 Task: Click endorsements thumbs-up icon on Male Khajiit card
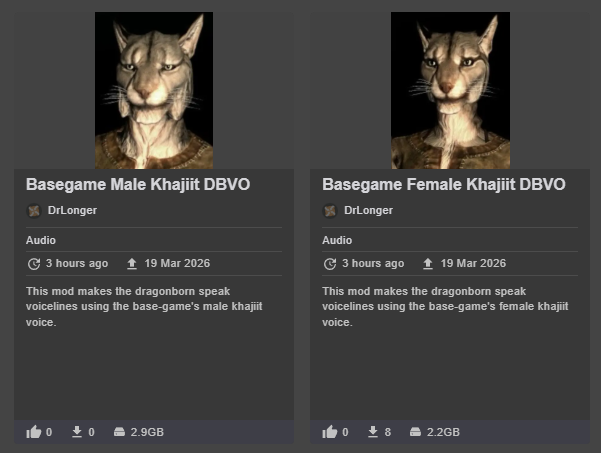33,432
